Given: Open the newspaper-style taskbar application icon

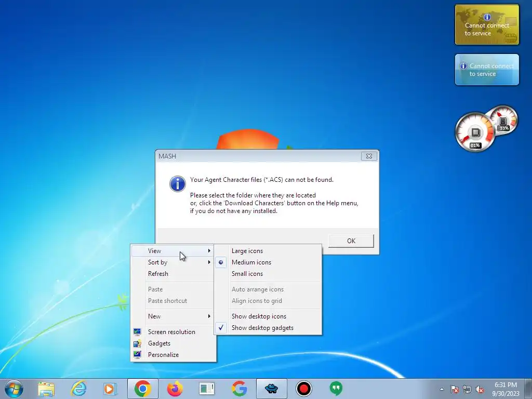Looking at the screenshot, I should 207,389.
